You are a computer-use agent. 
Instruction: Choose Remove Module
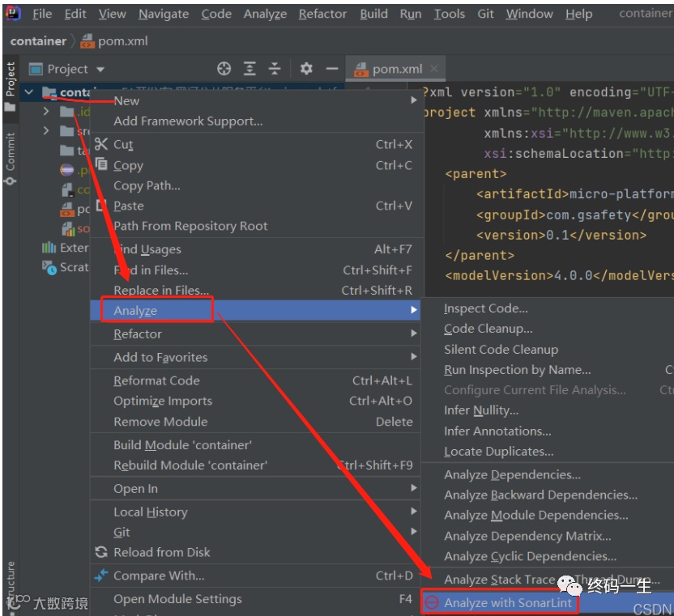pyautogui.click(x=255, y=422)
